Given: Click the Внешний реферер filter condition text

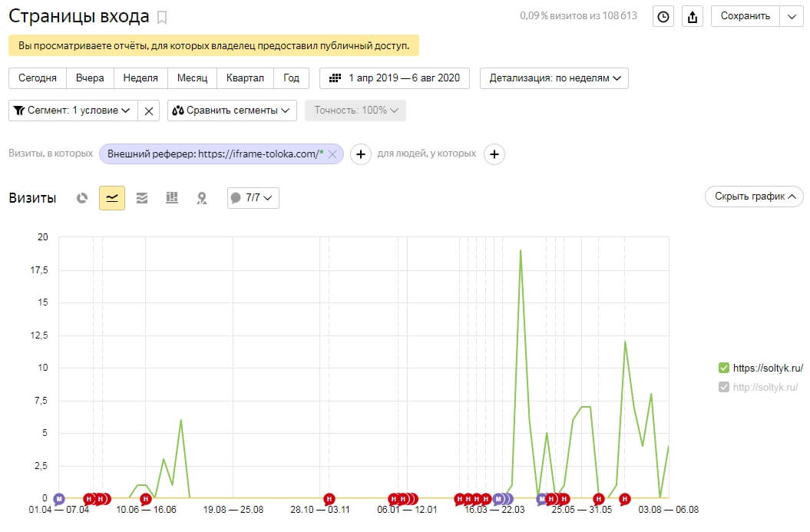Looking at the screenshot, I should coord(216,154).
